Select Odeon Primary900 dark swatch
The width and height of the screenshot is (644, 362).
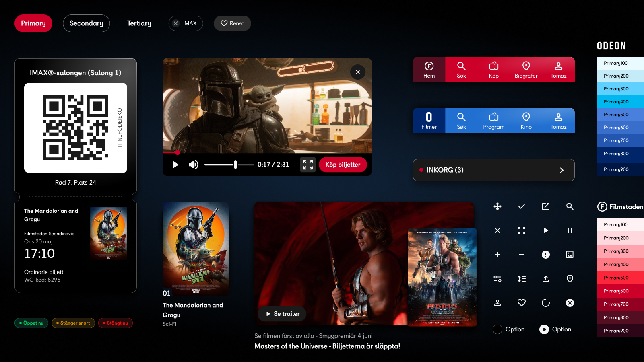pyautogui.click(x=621, y=169)
